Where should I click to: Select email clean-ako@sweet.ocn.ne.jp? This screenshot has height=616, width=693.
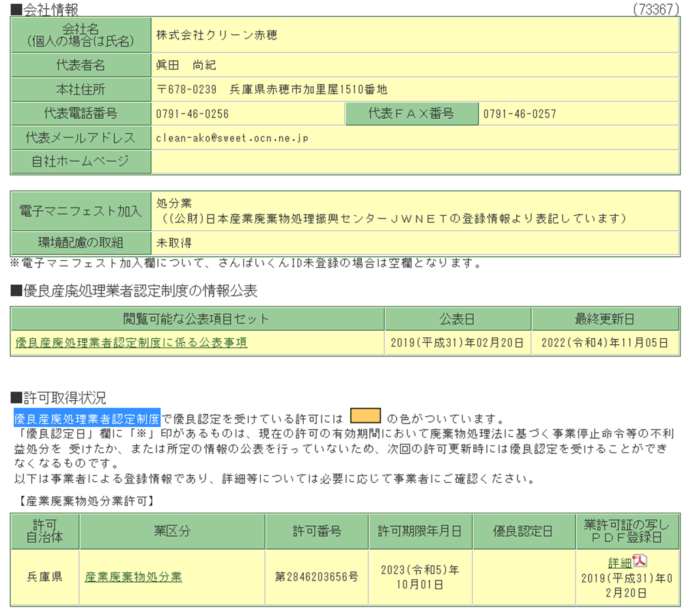pyautogui.click(x=232, y=138)
